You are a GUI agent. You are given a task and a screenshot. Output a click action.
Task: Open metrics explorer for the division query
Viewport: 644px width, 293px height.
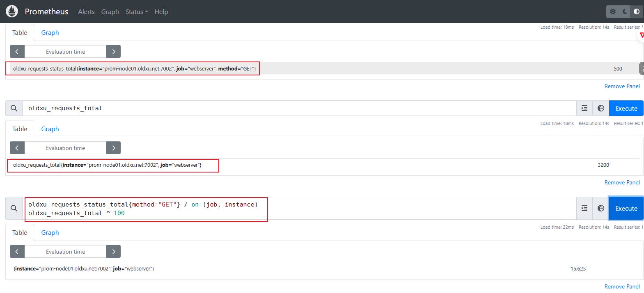click(601, 208)
